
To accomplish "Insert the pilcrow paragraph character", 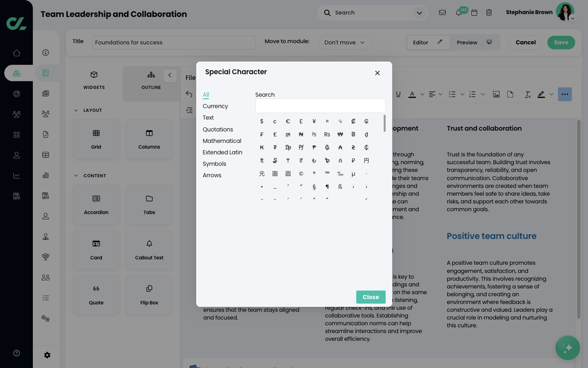I will pos(327,187).
